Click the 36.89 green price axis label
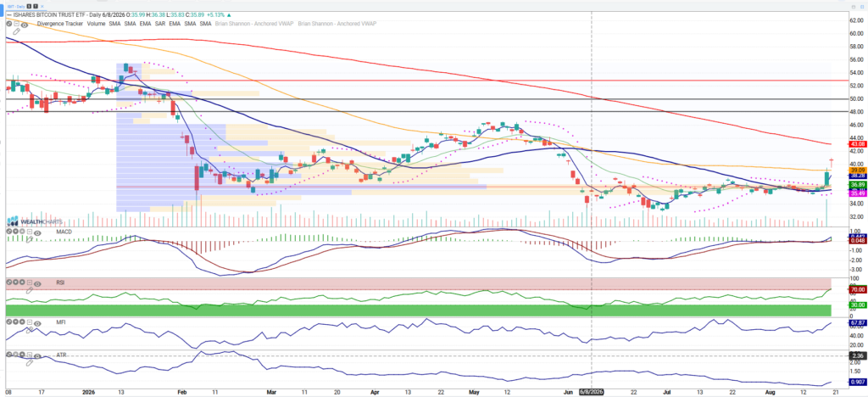This screenshot has width=868, height=397. pos(858,184)
